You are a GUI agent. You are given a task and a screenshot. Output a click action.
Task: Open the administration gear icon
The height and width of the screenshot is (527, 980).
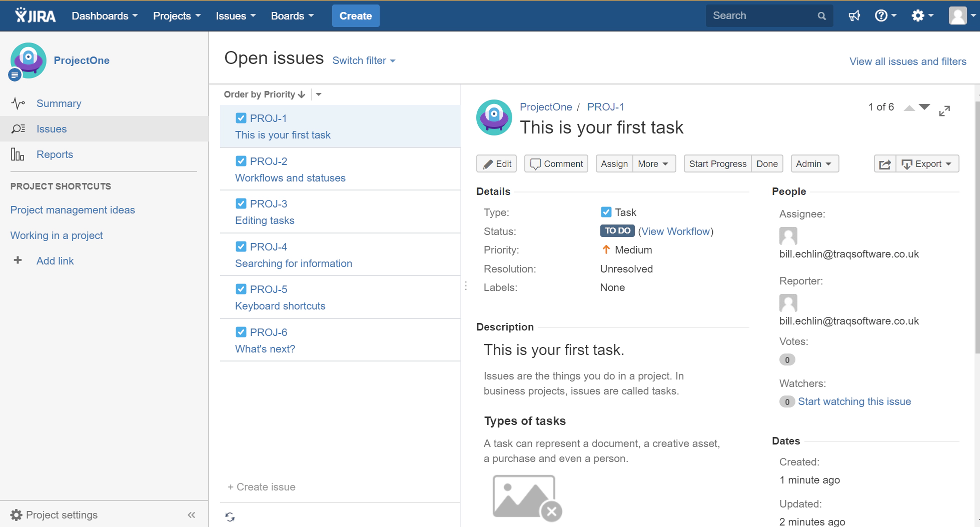918,15
